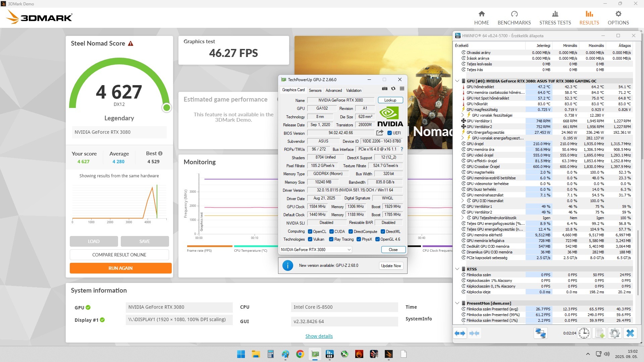Expand GPU D3D Használat sub-item

pos(463,201)
